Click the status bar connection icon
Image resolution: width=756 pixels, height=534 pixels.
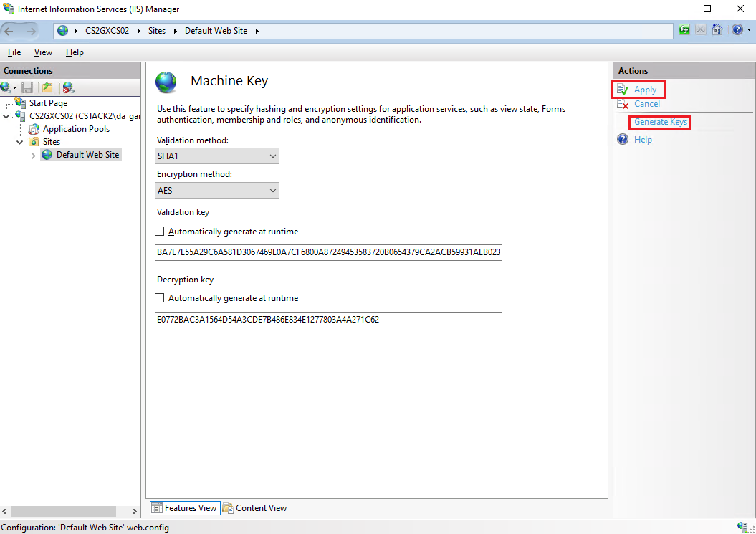[x=742, y=527]
